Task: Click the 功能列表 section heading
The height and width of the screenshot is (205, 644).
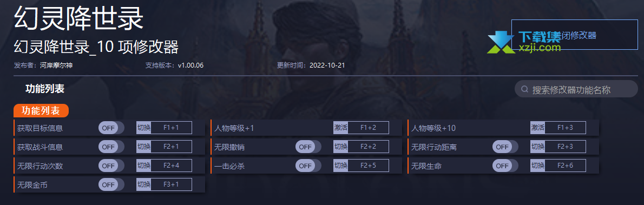Action: pyautogui.click(x=45, y=89)
